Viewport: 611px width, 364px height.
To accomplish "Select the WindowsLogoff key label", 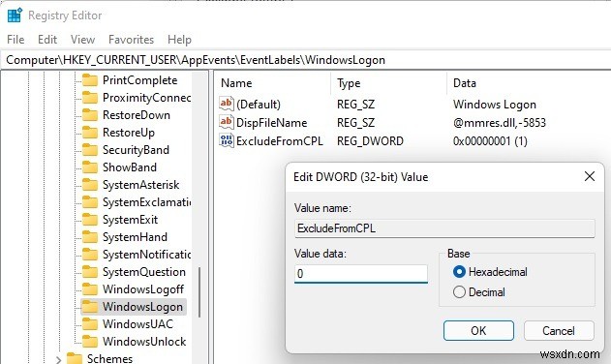I will point(143,289).
